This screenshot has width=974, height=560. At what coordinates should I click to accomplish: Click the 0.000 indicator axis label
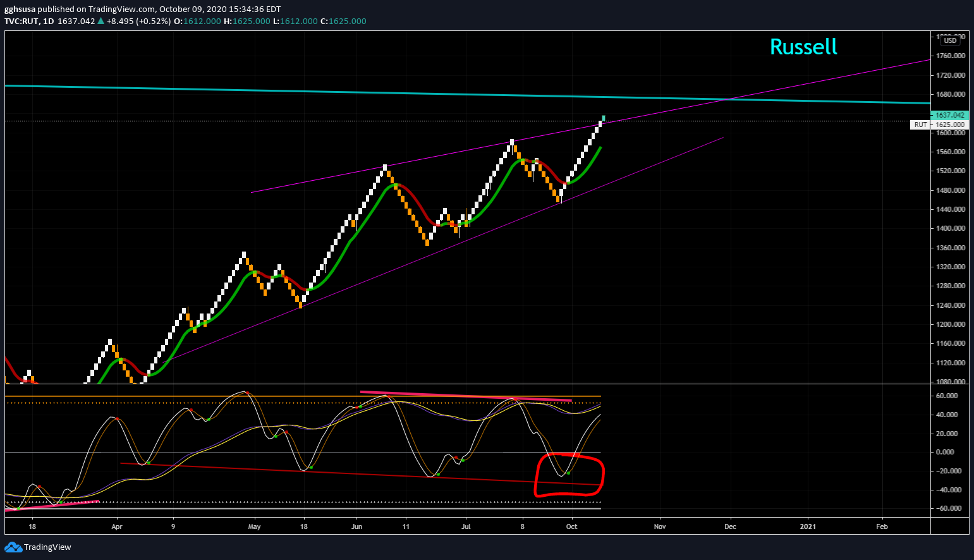pyautogui.click(x=946, y=452)
